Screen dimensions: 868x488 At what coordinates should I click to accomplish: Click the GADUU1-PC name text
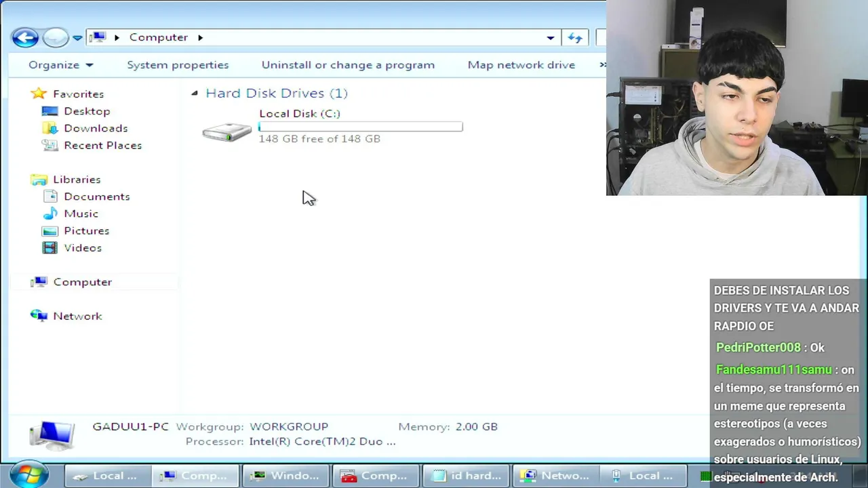coord(130,426)
